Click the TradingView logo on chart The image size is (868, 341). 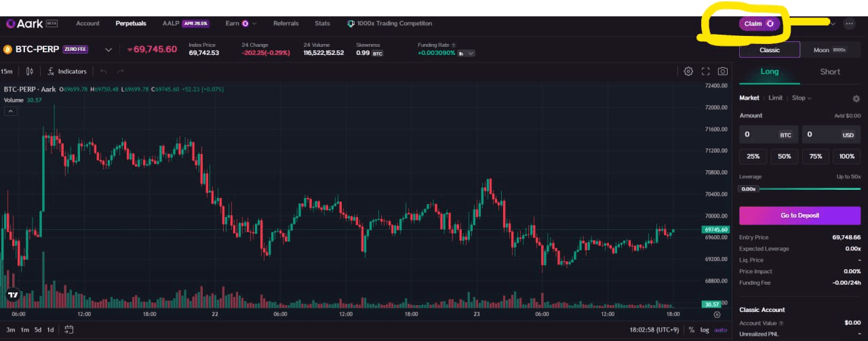[12, 295]
